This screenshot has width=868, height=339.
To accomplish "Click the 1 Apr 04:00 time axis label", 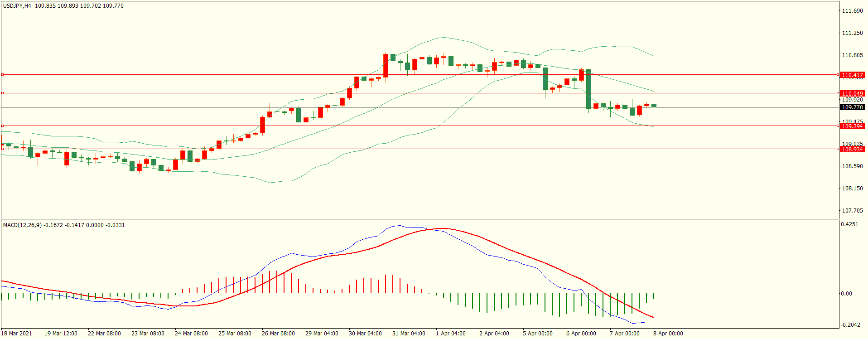I will coord(450,334).
